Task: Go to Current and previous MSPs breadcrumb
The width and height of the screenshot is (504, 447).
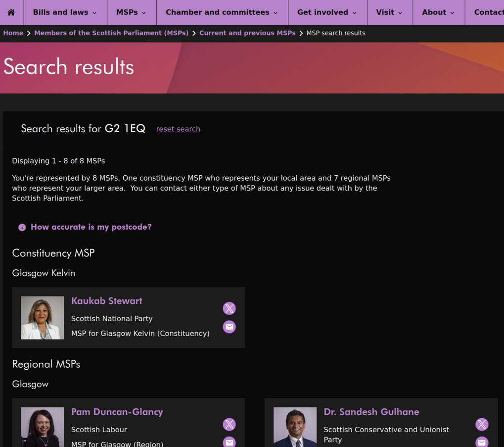Action: (x=247, y=33)
